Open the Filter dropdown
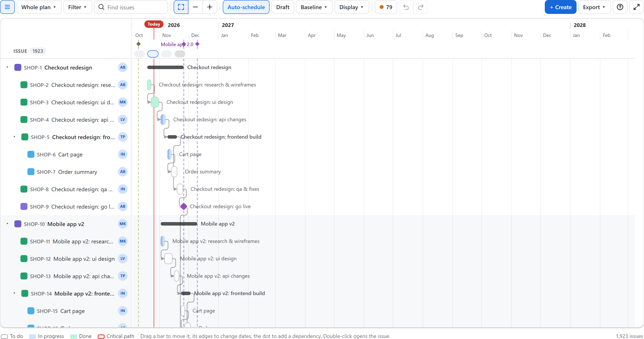The image size is (644, 339). click(77, 7)
